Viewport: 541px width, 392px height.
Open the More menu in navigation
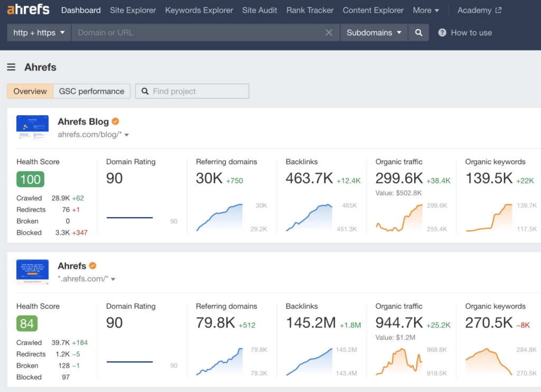pyautogui.click(x=426, y=10)
